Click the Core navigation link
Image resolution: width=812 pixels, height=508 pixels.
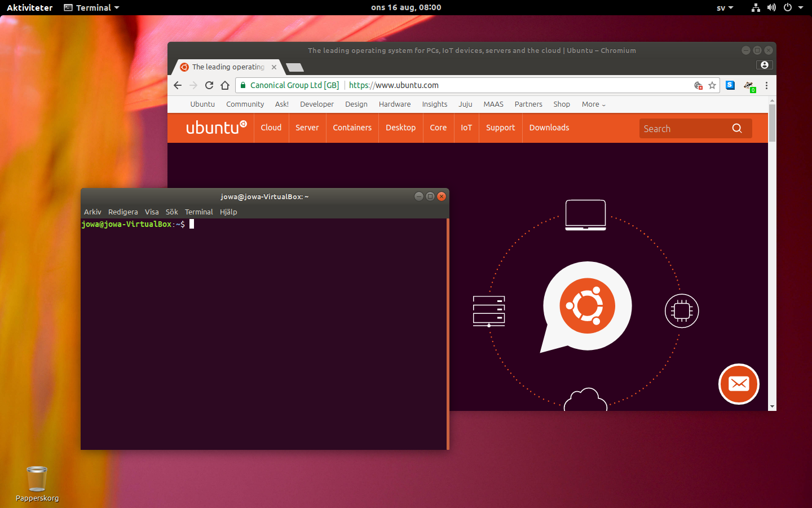(438, 128)
